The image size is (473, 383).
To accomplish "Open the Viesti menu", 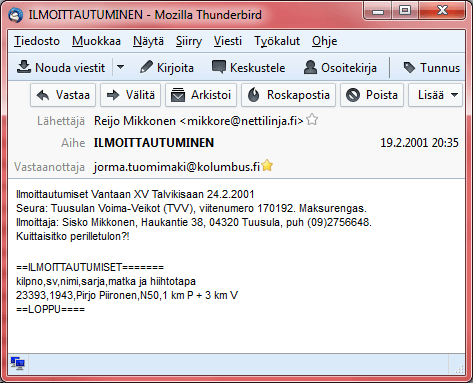I will point(228,41).
